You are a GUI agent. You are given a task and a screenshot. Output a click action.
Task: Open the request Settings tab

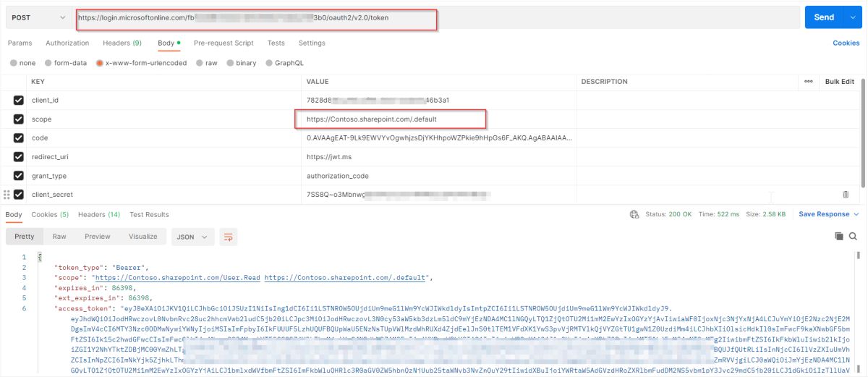pyautogui.click(x=312, y=43)
